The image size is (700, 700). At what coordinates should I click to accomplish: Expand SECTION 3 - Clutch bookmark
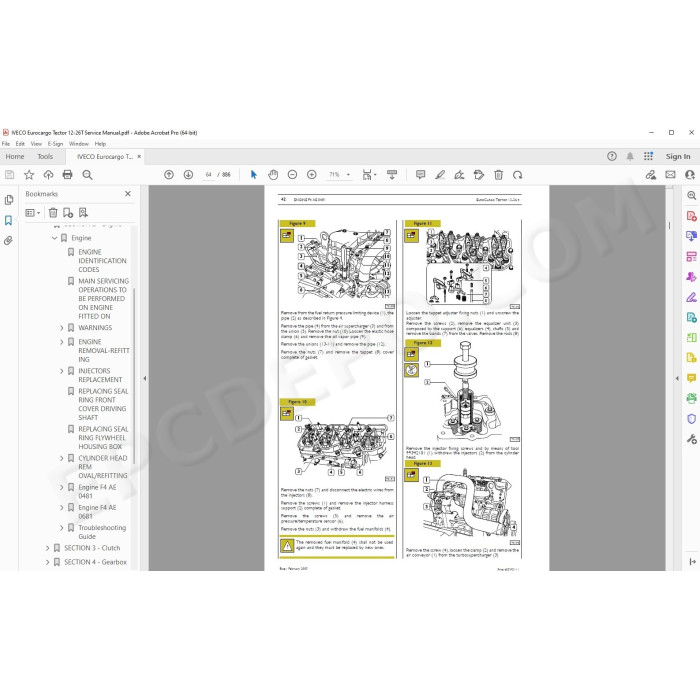47,548
